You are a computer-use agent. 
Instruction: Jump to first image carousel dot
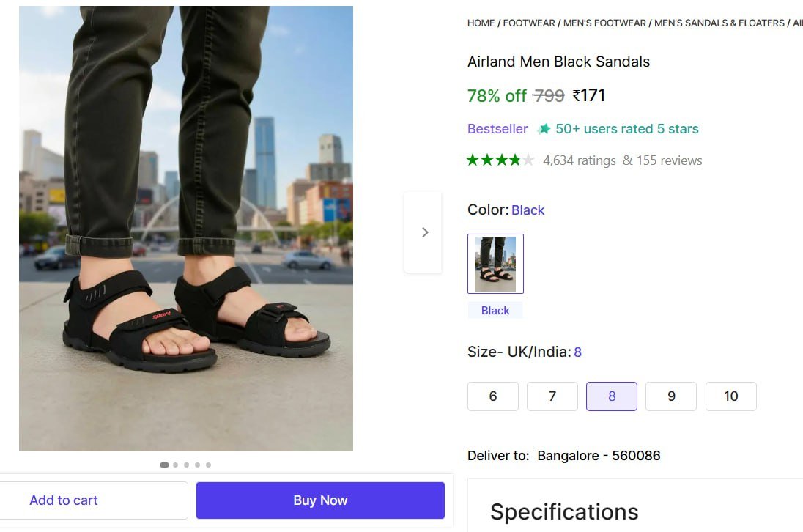(164, 465)
